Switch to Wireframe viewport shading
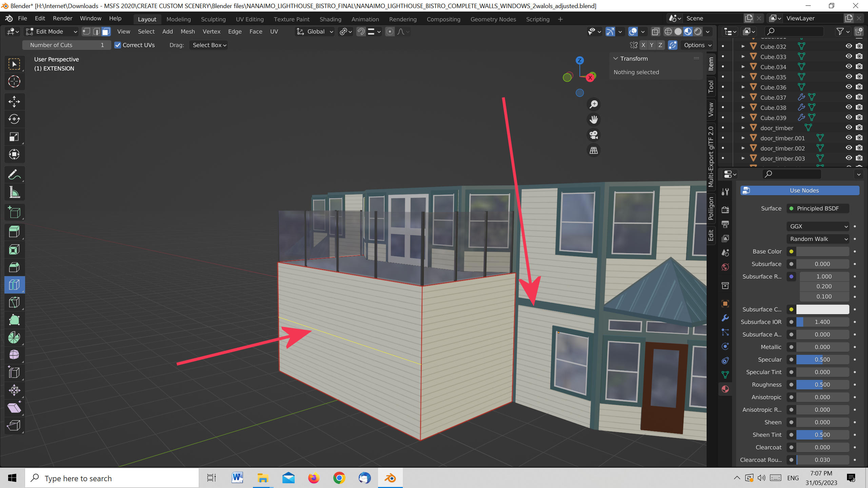Viewport: 868px width, 488px height. (668, 32)
